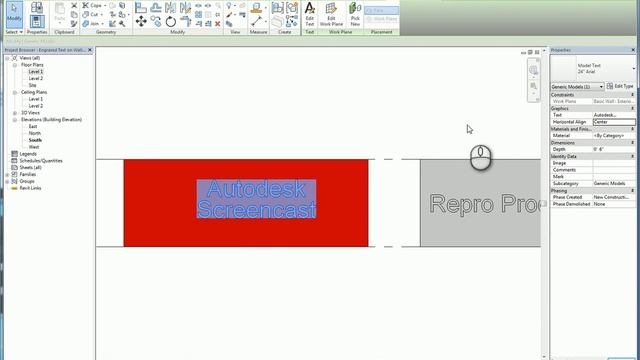Viewport: 640px width, 360px height.
Task: Click the Phase Created New Construction value
Action: 614,197
